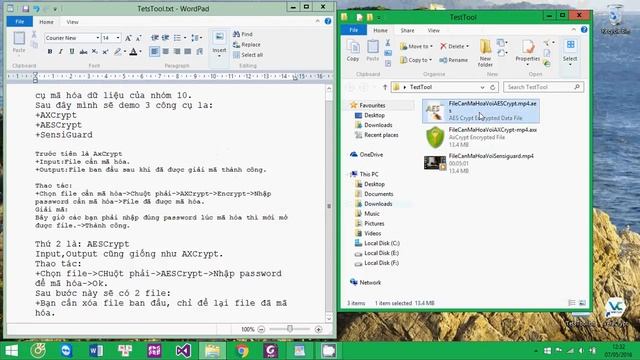
Task: Click the Grow font icon
Action: tap(128, 38)
